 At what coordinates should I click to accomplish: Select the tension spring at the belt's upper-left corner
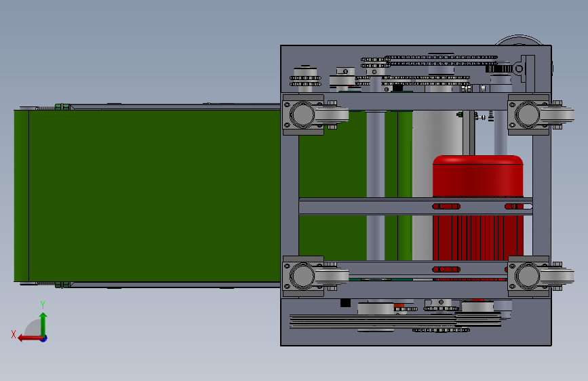46,108
